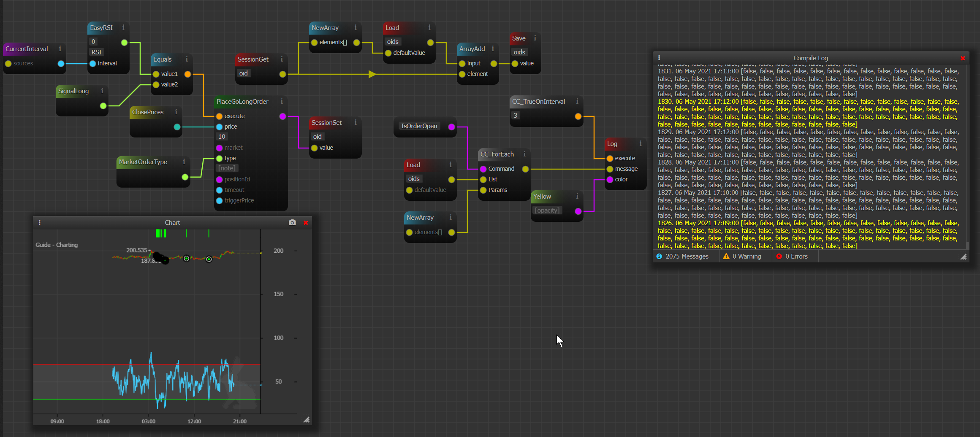Select SignalLong output port
Viewport: 980px width, 437px height.
pos(103,106)
